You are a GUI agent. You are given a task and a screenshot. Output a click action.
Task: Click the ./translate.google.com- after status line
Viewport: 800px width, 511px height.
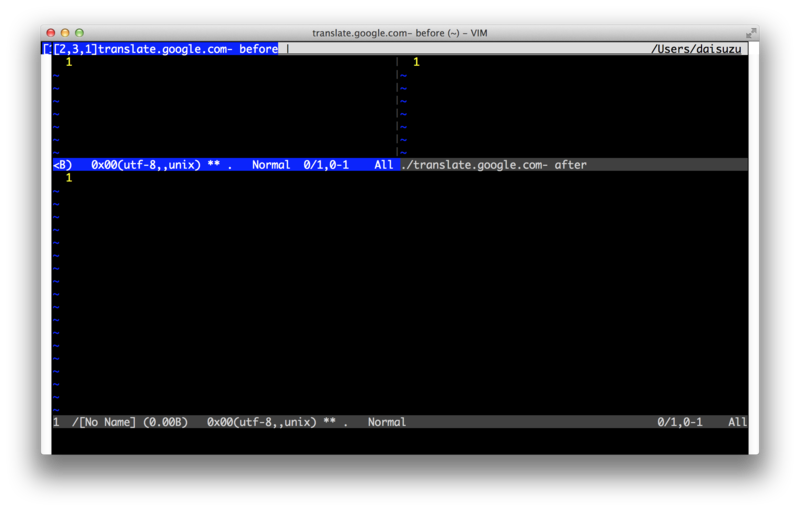(x=574, y=165)
